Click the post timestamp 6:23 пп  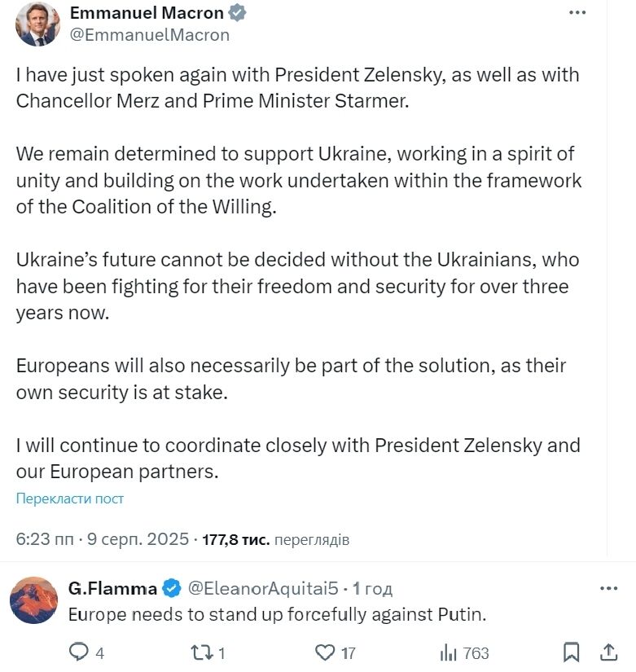coord(44,539)
